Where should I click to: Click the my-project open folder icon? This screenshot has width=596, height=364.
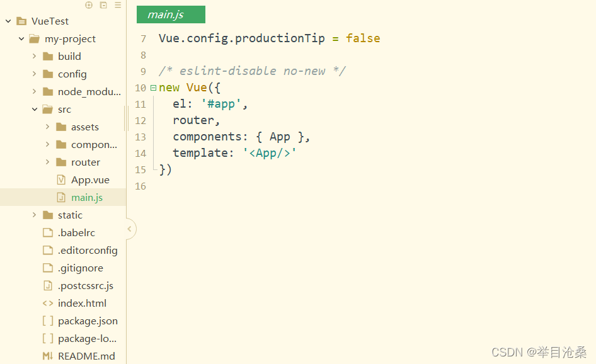[35, 39]
